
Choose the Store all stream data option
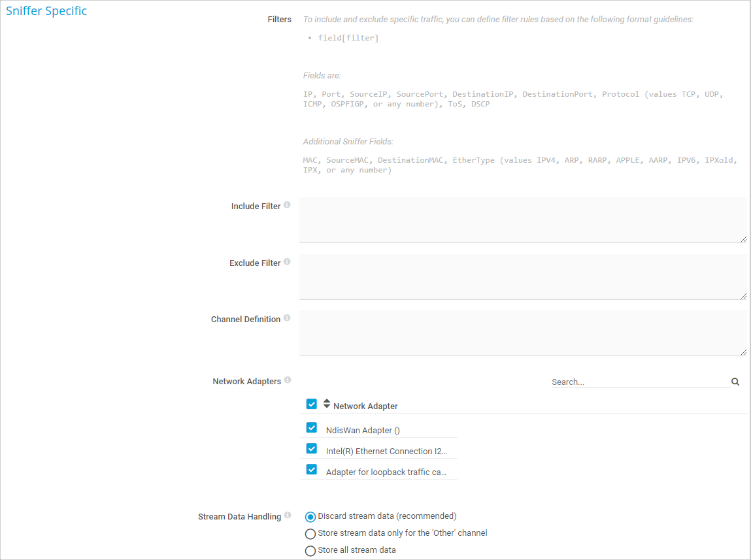[x=310, y=551]
